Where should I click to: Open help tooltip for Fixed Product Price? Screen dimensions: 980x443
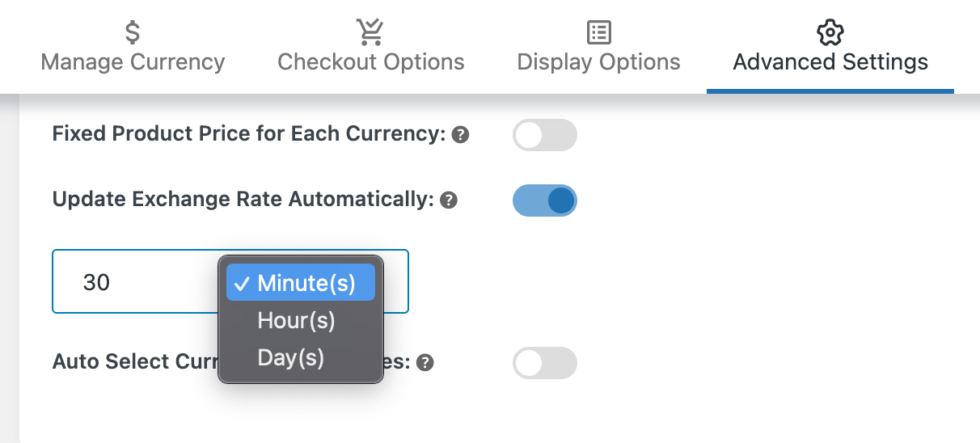click(x=461, y=135)
